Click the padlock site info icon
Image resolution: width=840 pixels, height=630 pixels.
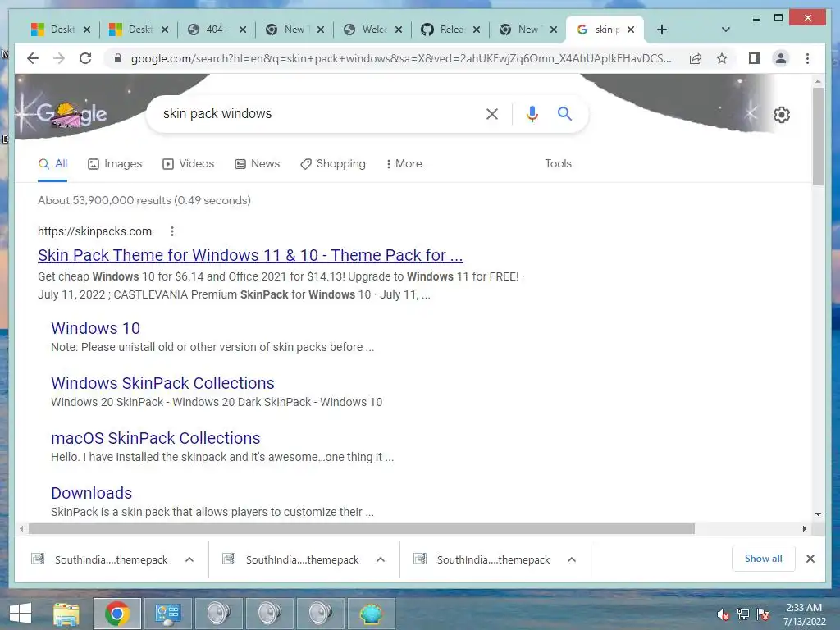coord(118,58)
